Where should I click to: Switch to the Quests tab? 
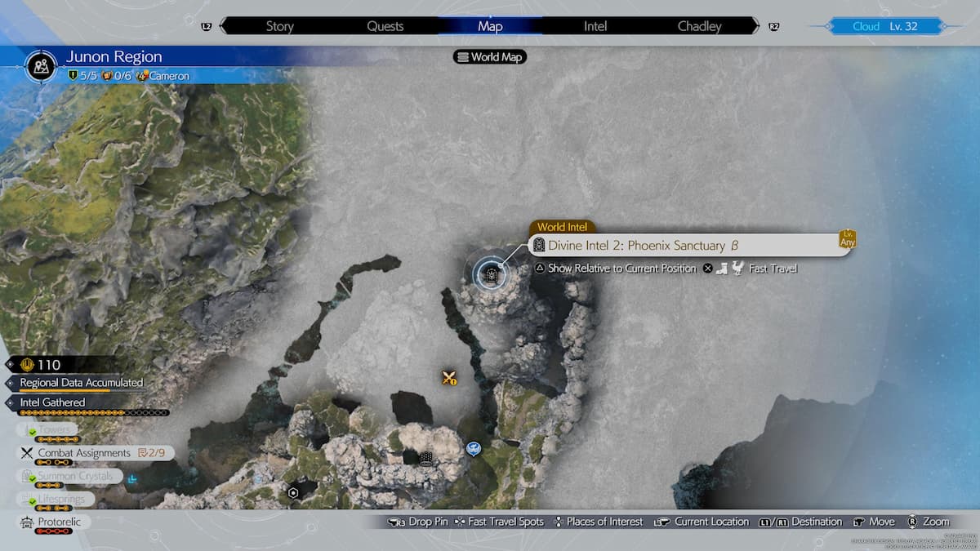tap(385, 26)
